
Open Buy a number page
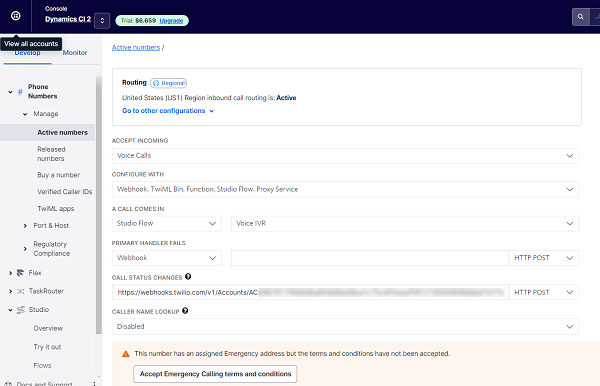click(59, 175)
